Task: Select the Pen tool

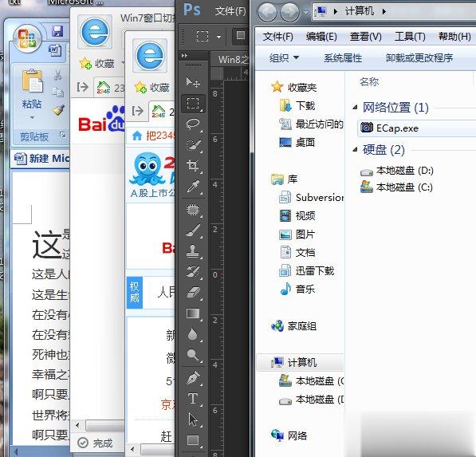Action: pyautogui.click(x=193, y=377)
